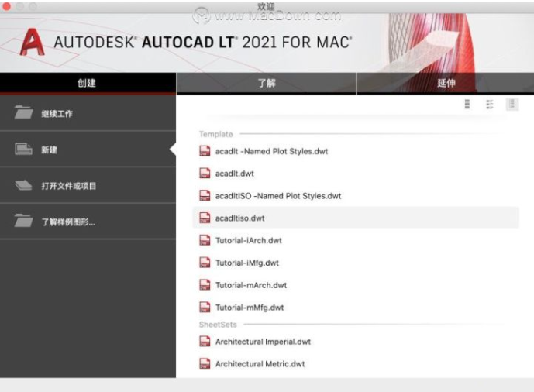Click the DWT icon beside acadlt.dwt
534x392 pixels.
[205, 174]
